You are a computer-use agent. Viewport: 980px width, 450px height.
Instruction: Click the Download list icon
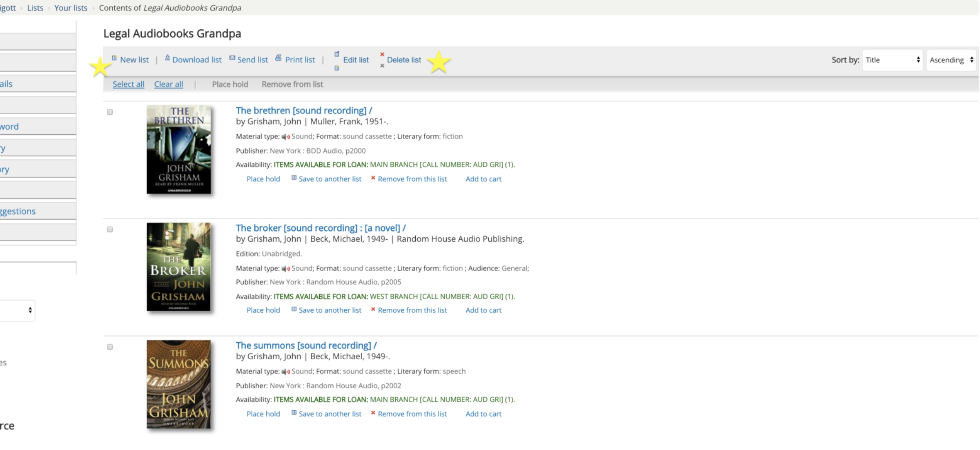coord(167,58)
